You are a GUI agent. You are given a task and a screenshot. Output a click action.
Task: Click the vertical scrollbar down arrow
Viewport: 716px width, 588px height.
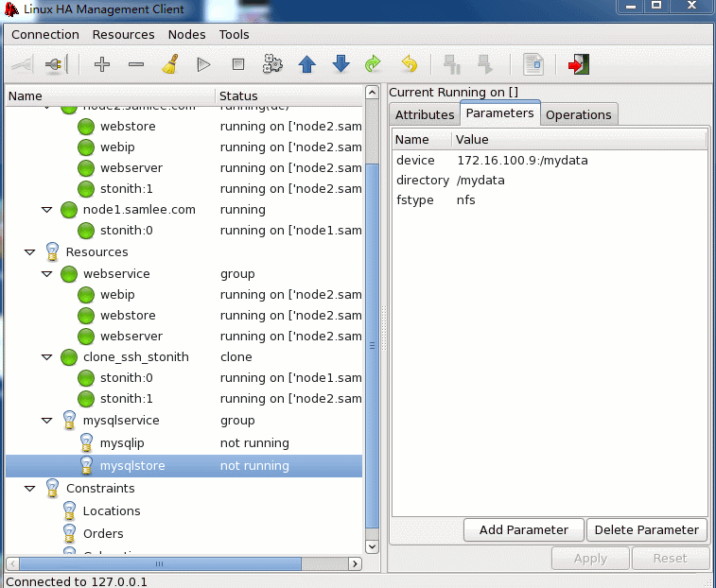pos(372,546)
